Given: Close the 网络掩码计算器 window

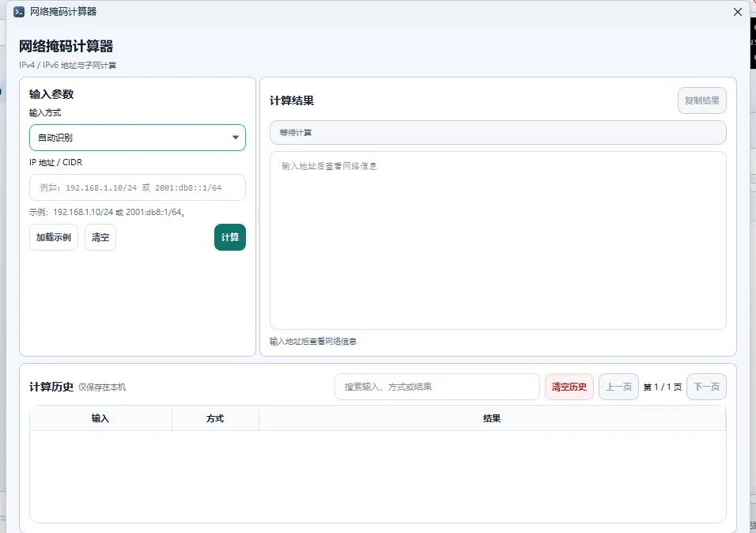Looking at the screenshot, I should [x=737, y=12].
